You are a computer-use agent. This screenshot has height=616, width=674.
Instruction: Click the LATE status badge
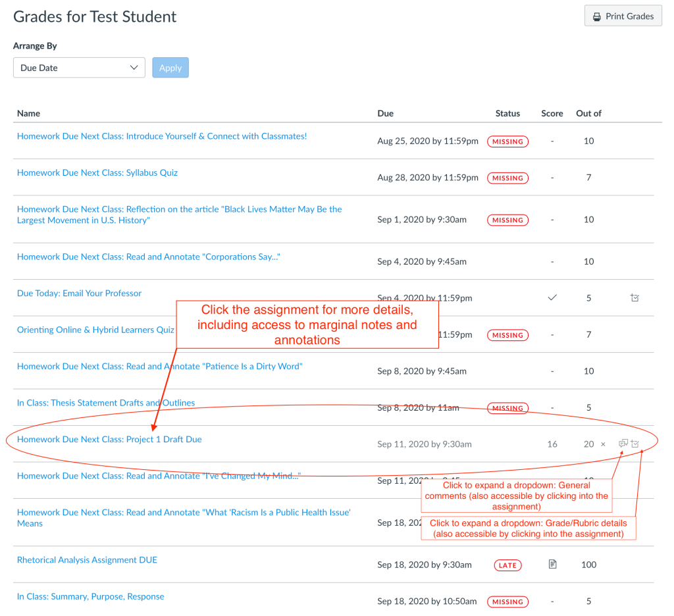[x=507, y=565]
